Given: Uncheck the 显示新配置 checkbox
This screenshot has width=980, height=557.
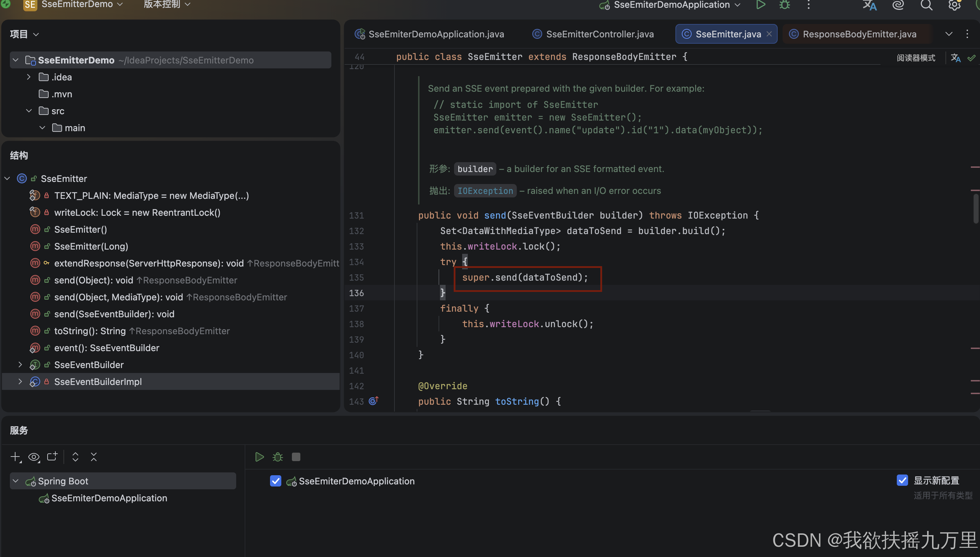Looking at the screenshot, I should [902, 480].
